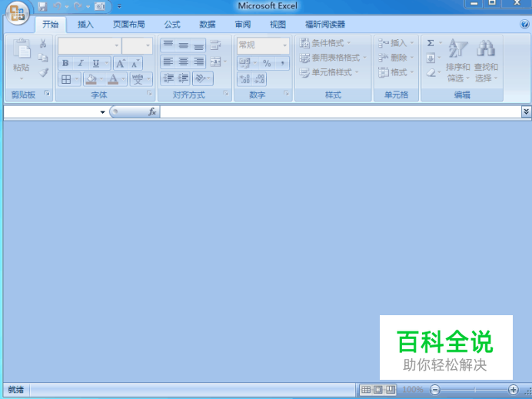Viewport: 532px width, 399px height.
Task: Click Merge and Center icon
Action: pos(215,62)
